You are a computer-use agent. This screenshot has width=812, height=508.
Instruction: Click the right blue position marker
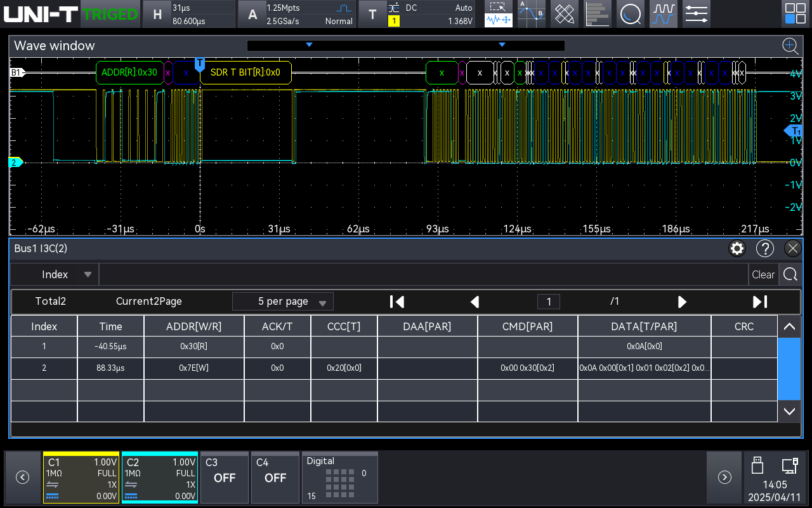[x=502, y=44]
